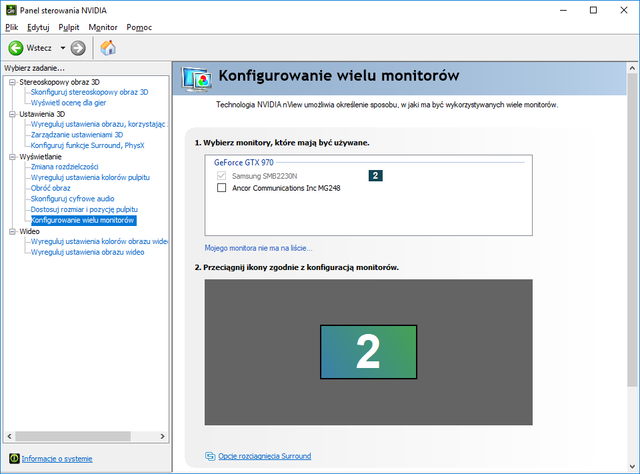Collapse Wyświetlanie group
This screenshot has height=474, width=640.
[x=12, y=157]
